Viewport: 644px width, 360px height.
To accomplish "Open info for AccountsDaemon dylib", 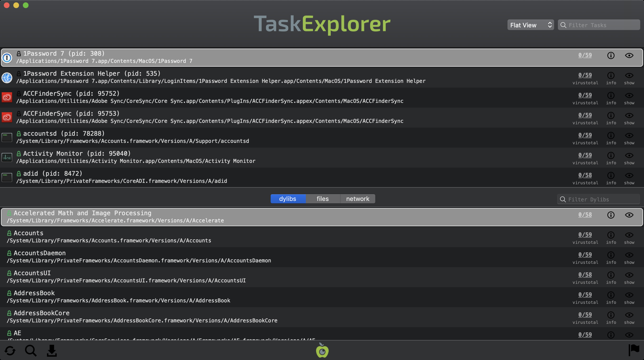I will coord(611,255).
